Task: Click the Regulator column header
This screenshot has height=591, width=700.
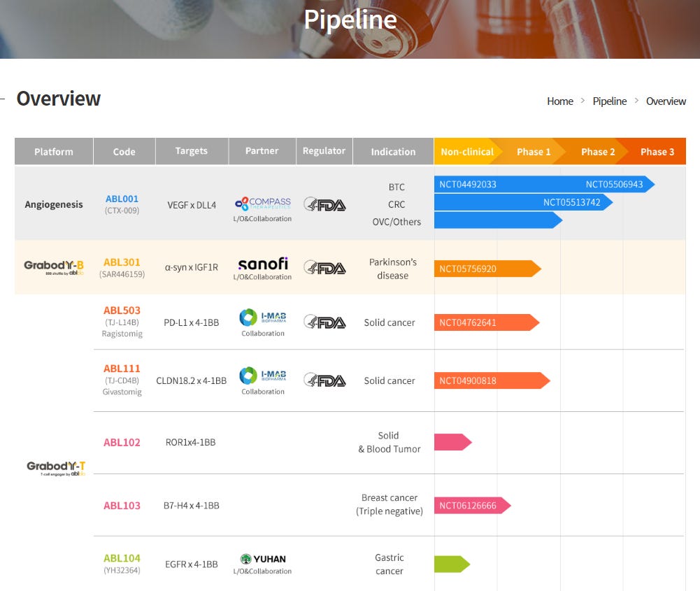Action: 324,151
